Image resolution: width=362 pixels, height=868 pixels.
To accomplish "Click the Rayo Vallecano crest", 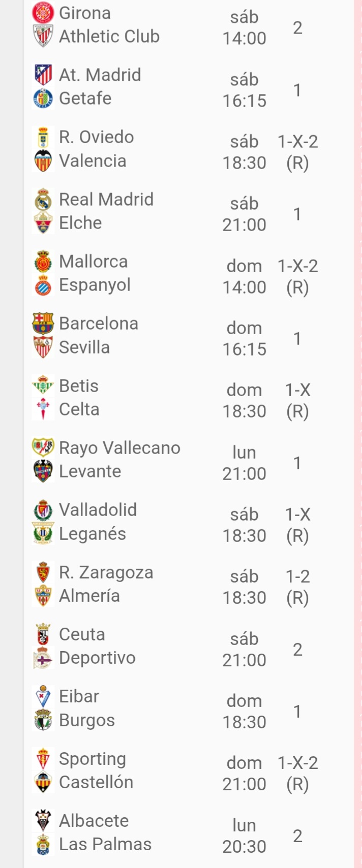I will [43, 448].
